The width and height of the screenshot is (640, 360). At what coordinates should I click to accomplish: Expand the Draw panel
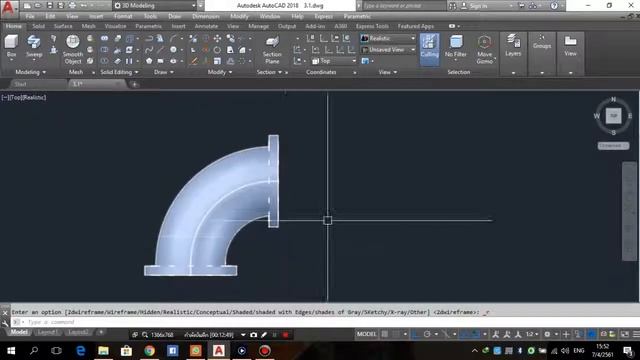pos(164,72)
